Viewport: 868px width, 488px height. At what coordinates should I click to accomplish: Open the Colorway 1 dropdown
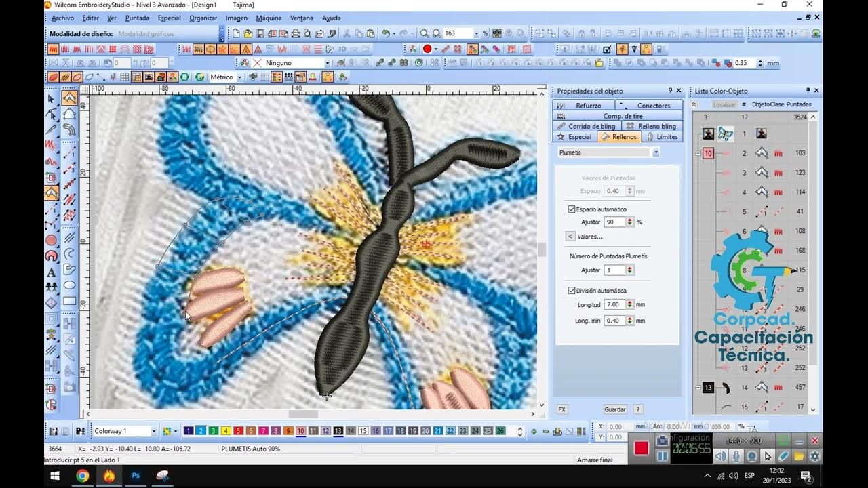pos(154,431)
